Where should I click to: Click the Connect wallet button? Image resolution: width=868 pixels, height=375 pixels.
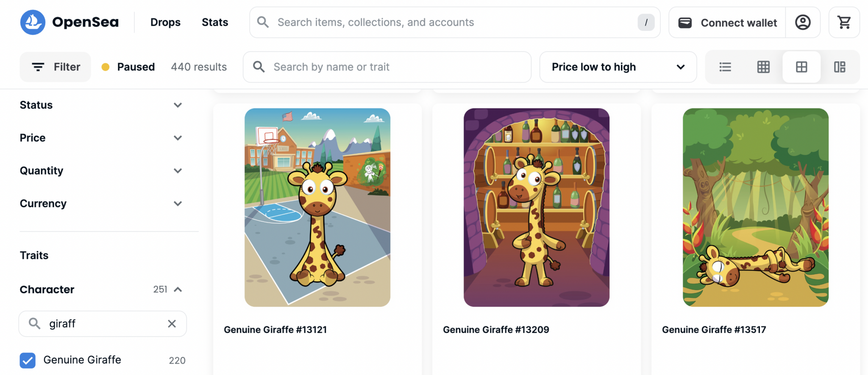726,22
